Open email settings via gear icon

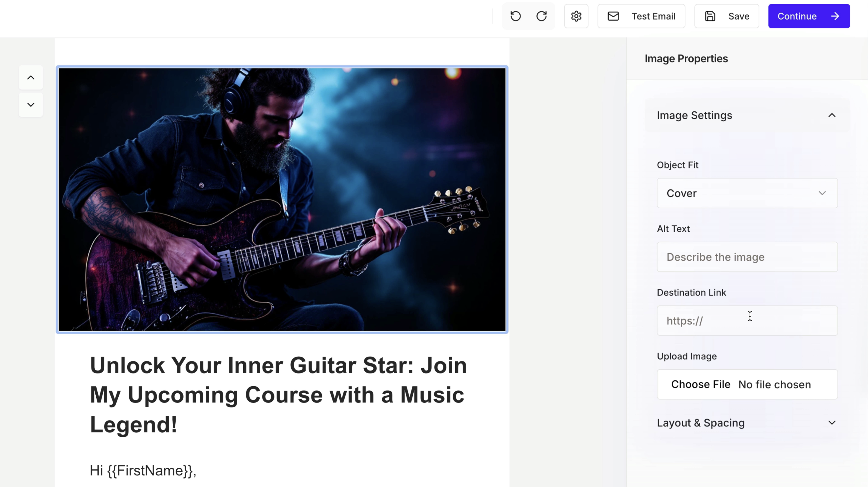(576, 16)
